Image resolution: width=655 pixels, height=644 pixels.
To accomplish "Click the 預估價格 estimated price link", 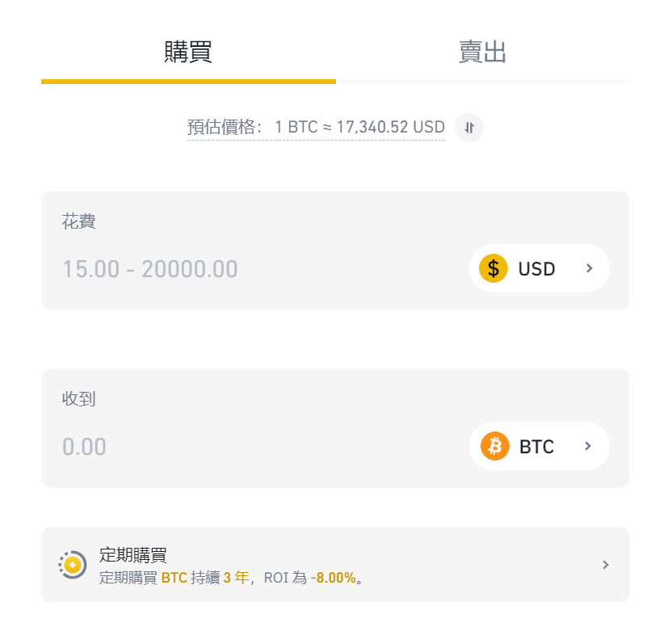I will coord(219,127).
